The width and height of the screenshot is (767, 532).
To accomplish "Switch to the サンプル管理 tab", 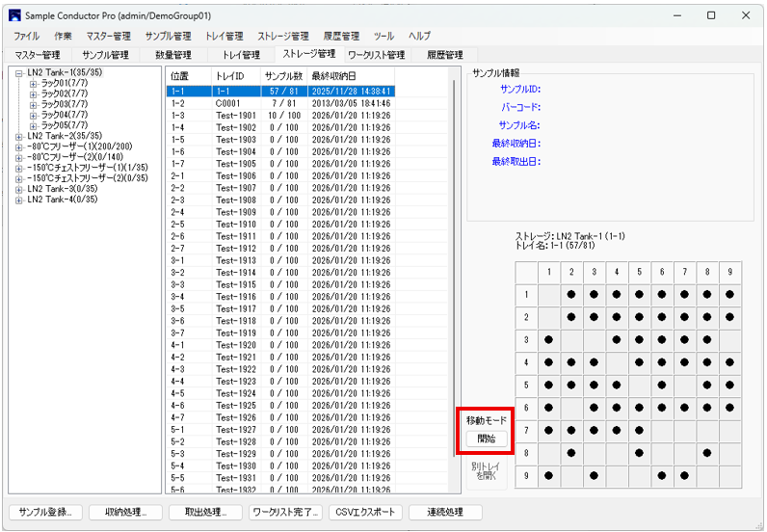I will (105, 55).
